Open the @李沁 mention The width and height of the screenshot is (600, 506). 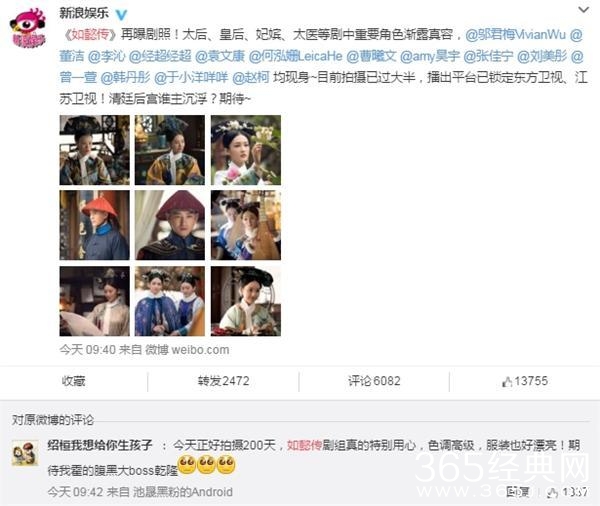(106, 56)
